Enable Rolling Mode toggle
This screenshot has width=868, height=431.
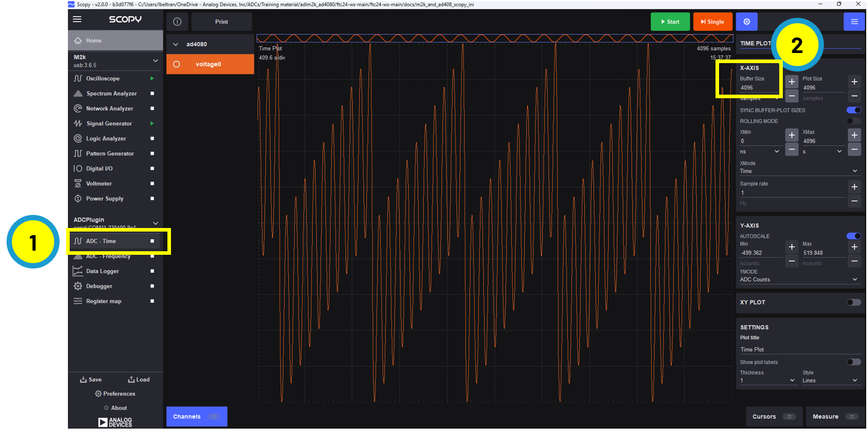[x=854, y=121]
